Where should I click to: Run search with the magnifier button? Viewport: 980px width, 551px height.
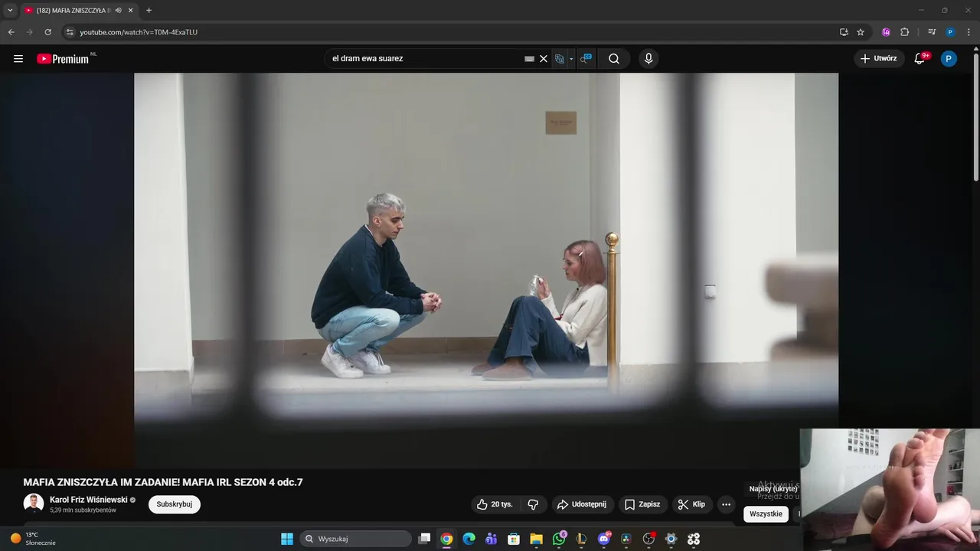click(x=614, y=59)
